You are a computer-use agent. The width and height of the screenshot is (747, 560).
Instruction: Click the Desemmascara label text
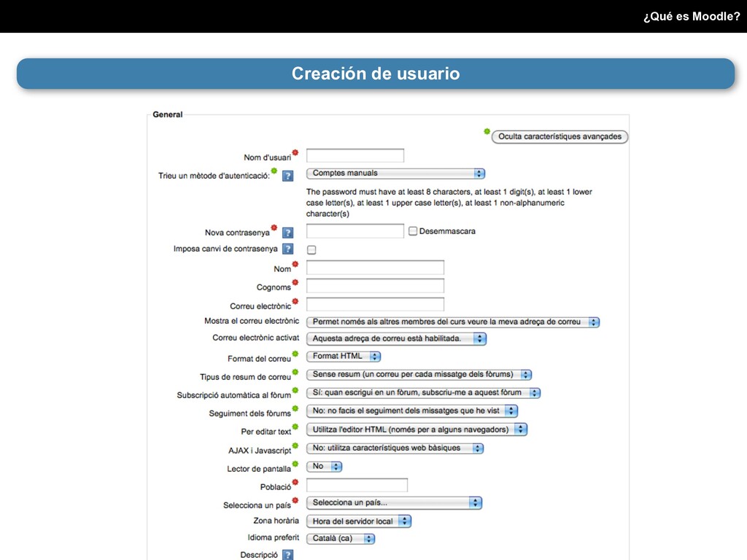447,231
